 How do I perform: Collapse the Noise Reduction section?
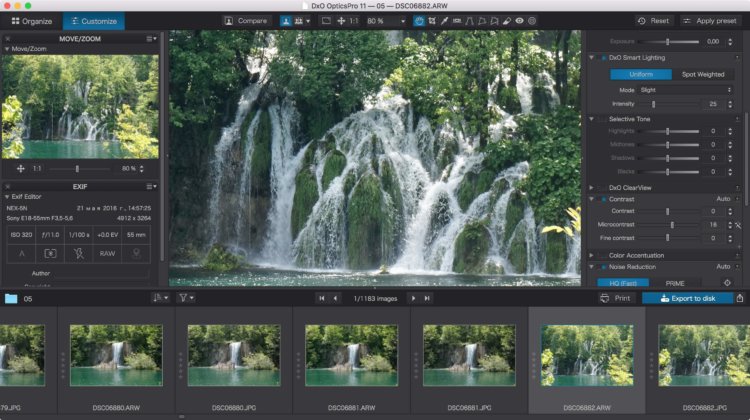click(592, 267)
